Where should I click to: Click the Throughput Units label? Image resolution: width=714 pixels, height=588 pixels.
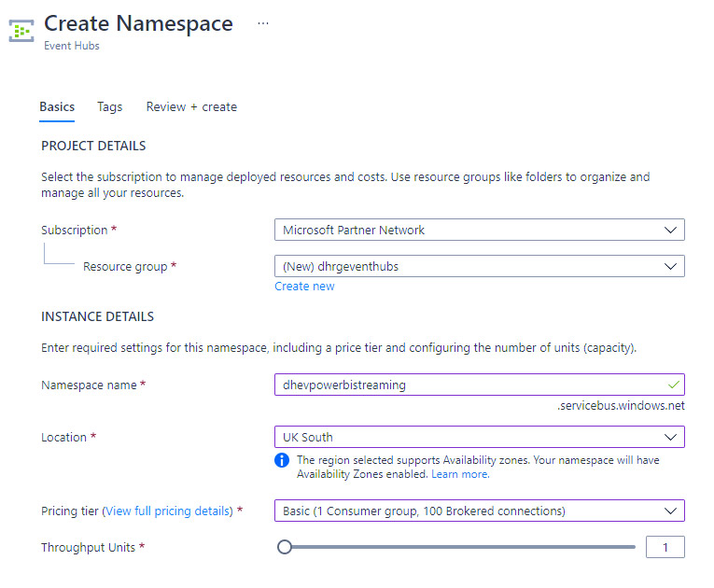[89, 548]
